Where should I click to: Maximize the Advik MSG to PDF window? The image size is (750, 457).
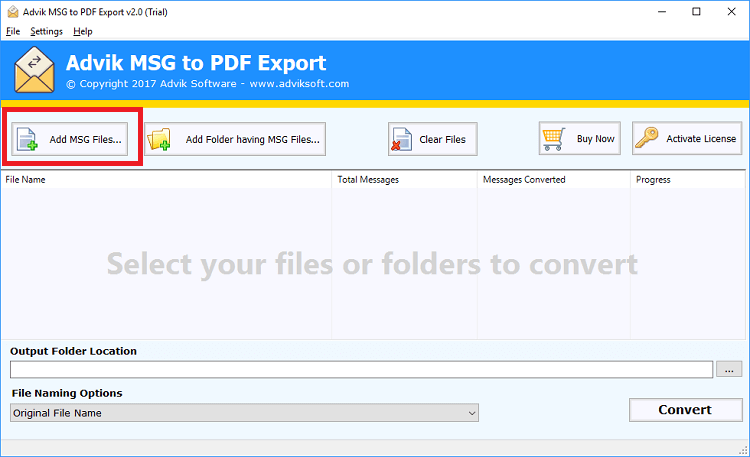pos(696,11)
